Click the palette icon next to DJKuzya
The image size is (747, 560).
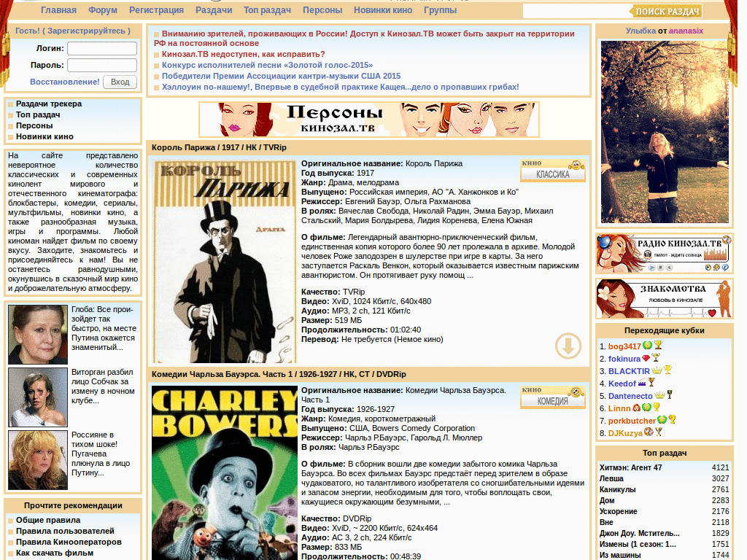point(649,432)
